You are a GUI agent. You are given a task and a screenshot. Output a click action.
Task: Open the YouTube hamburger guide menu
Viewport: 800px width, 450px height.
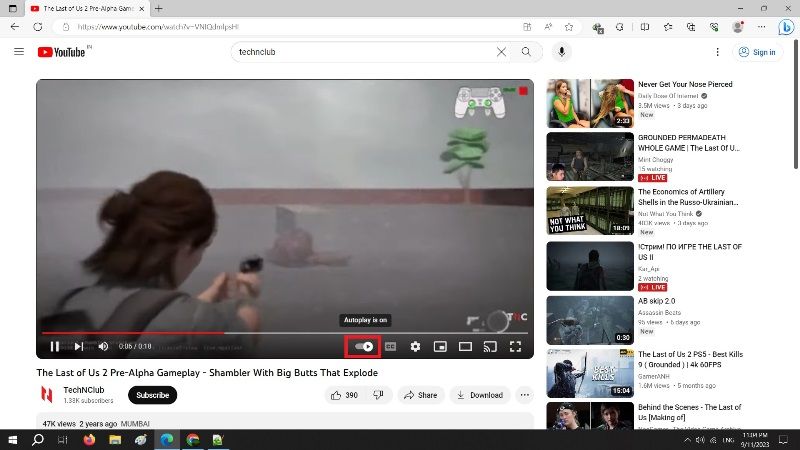tap(19, 52)
